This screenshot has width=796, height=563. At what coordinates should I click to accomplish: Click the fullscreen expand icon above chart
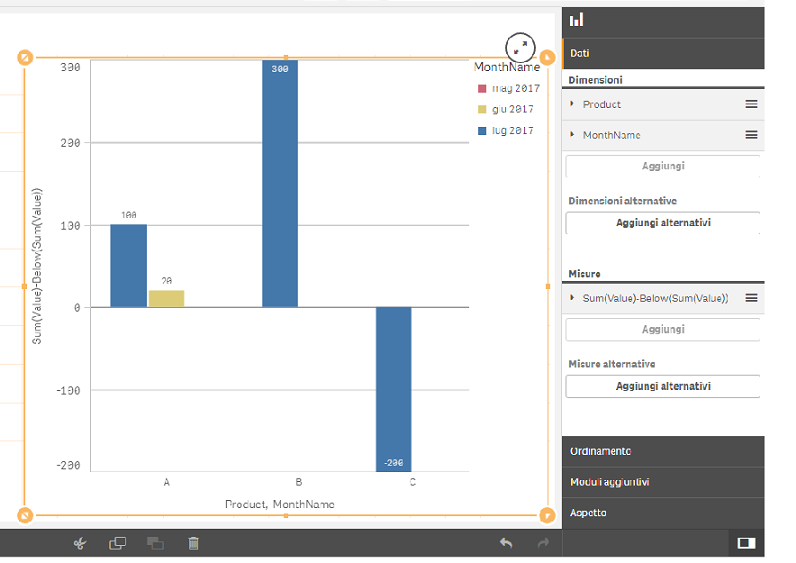(520, 48)
